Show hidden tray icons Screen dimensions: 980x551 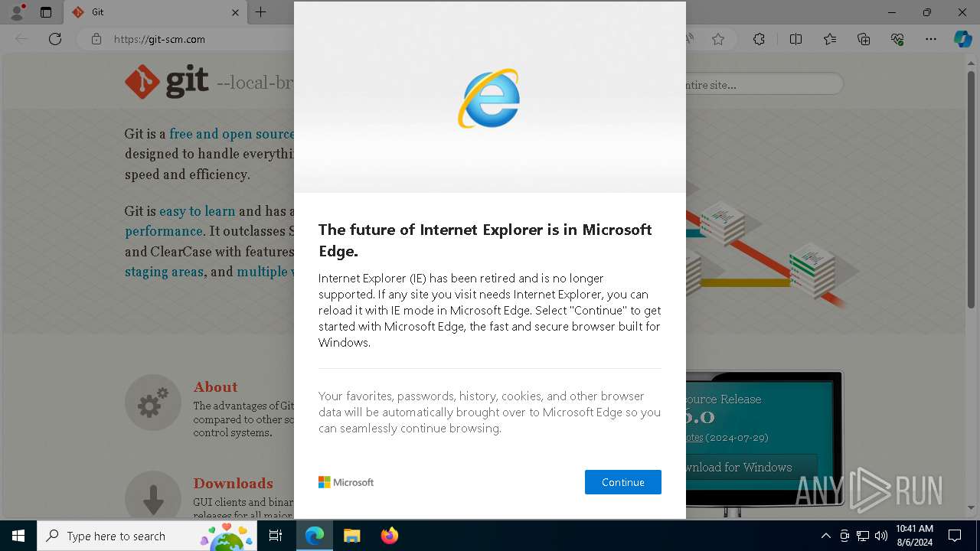(x=825, y=536)
